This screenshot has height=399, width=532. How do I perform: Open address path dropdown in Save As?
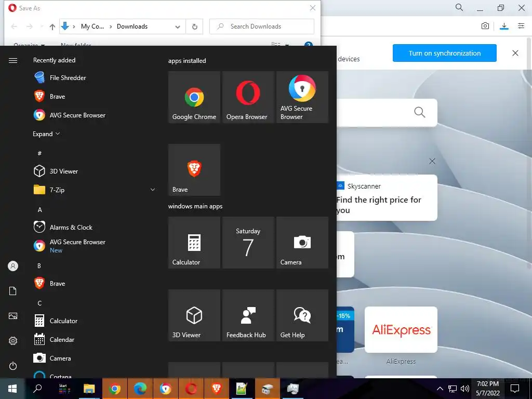point(178,26)
